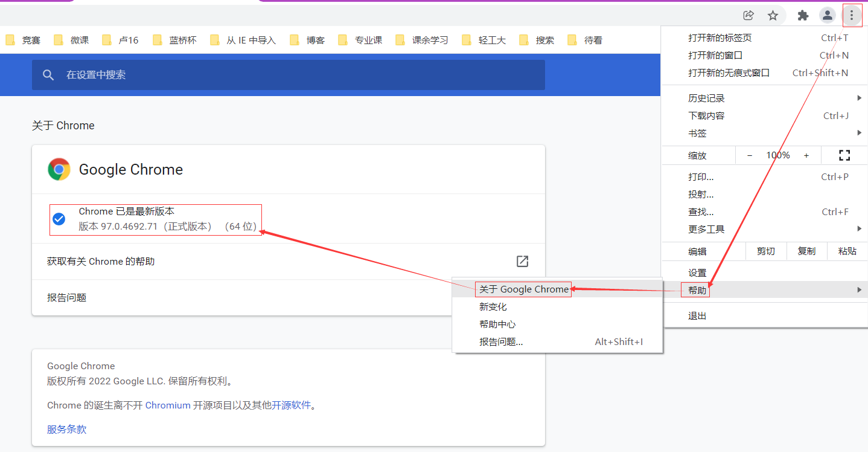Click the search magnifier icon in settings
The width and height of the screenshot is (868, 452).
49,75
